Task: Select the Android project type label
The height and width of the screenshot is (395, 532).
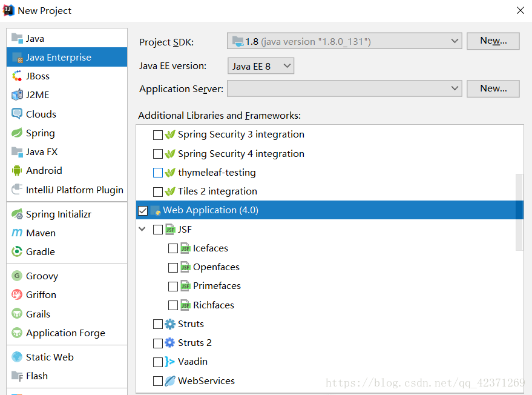Action: tap(44, 170)
